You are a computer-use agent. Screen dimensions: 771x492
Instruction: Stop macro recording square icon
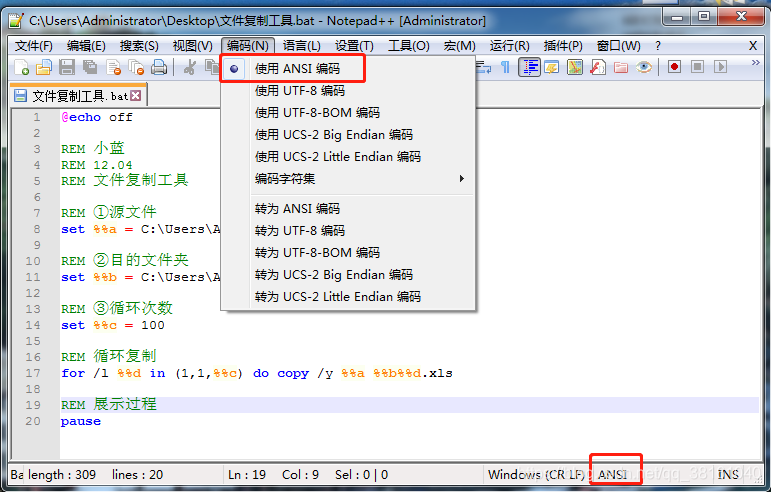click(x=697, y=67)
